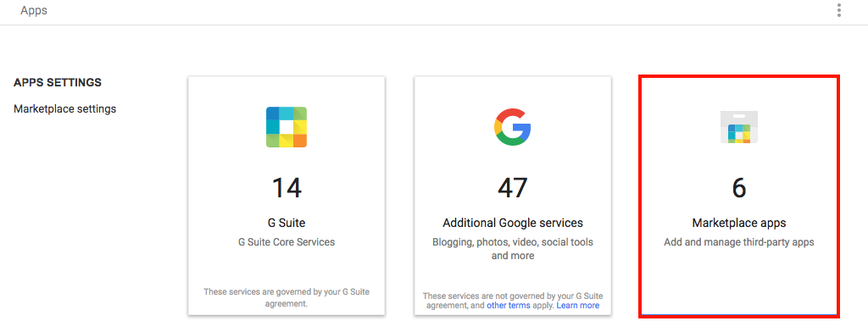
Task: Click the Apps breadcrumb title
Action: (34, 10)
